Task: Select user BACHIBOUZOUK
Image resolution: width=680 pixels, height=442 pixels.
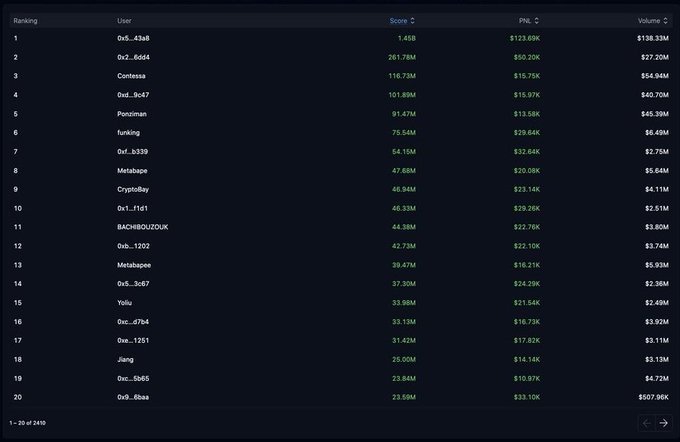Action: [x=142, y=227]
